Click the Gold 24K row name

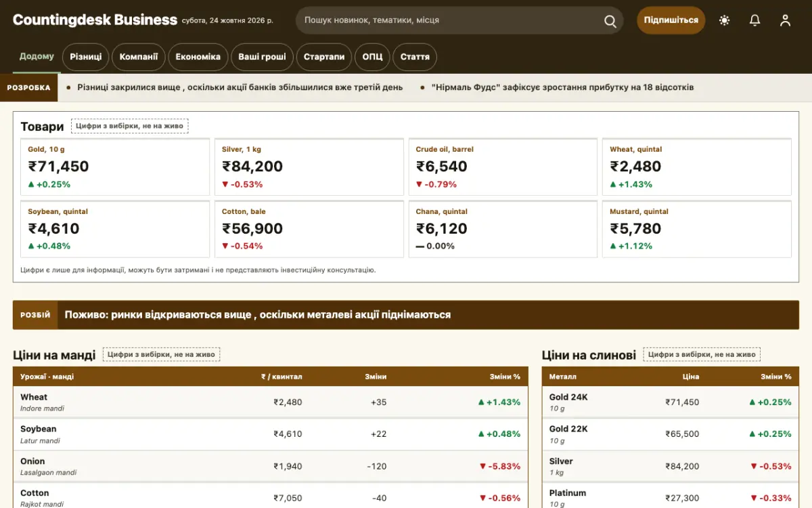568,397
